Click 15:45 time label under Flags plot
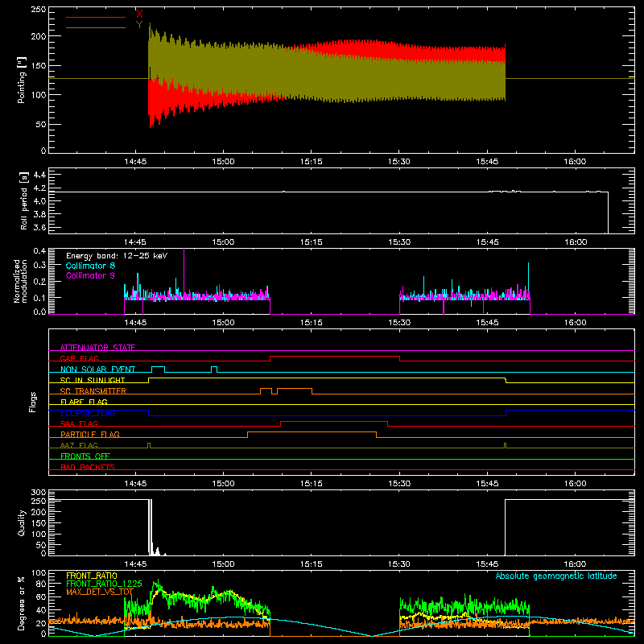 coord(487,484)
